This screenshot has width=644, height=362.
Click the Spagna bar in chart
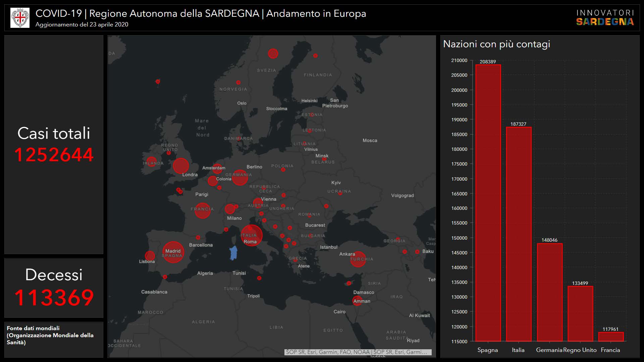tap(488, 203)
